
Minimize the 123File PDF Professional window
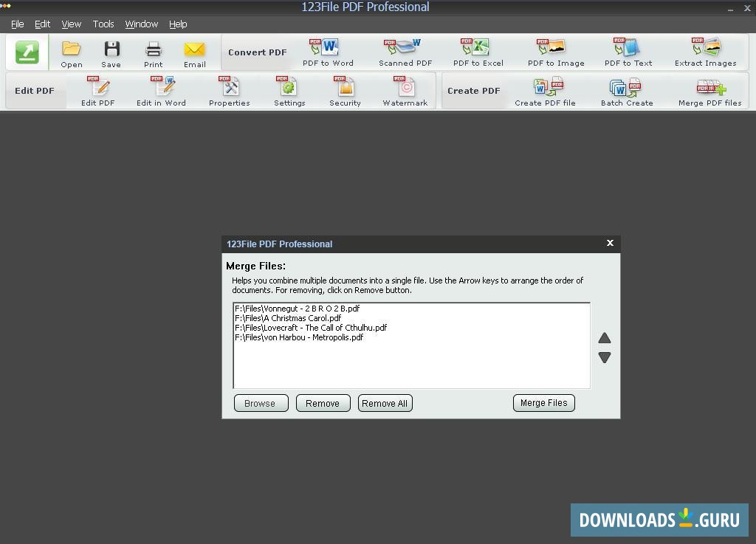click(x=730, y=8)
